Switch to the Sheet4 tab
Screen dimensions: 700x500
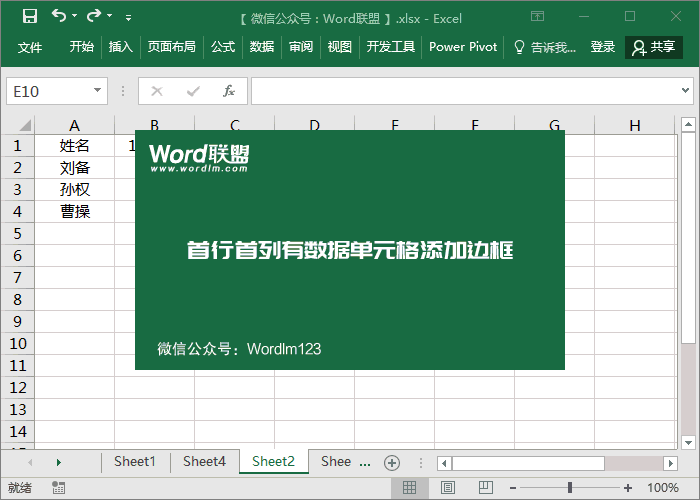point(204,461)
